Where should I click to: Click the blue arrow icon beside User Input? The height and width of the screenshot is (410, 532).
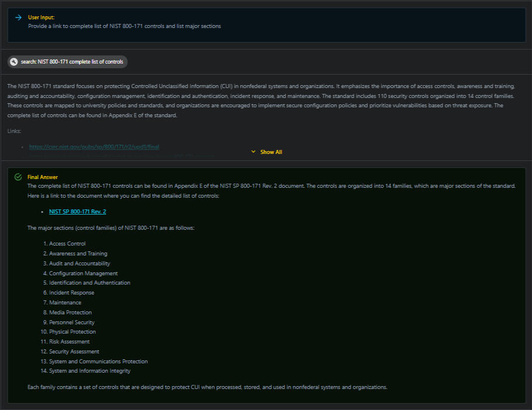pyautogui.click(x=19, y=17)
